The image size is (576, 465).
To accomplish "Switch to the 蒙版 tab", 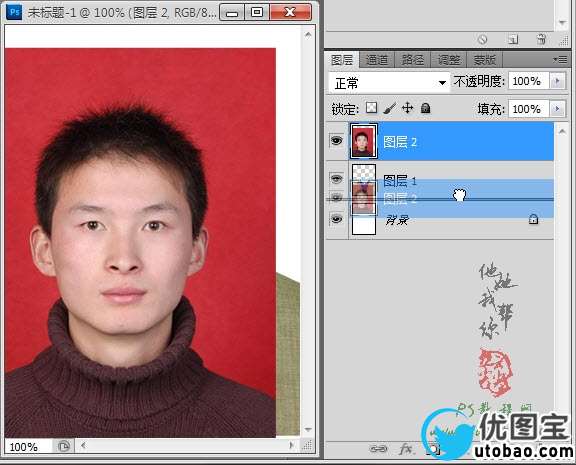I will coord(484,60).
